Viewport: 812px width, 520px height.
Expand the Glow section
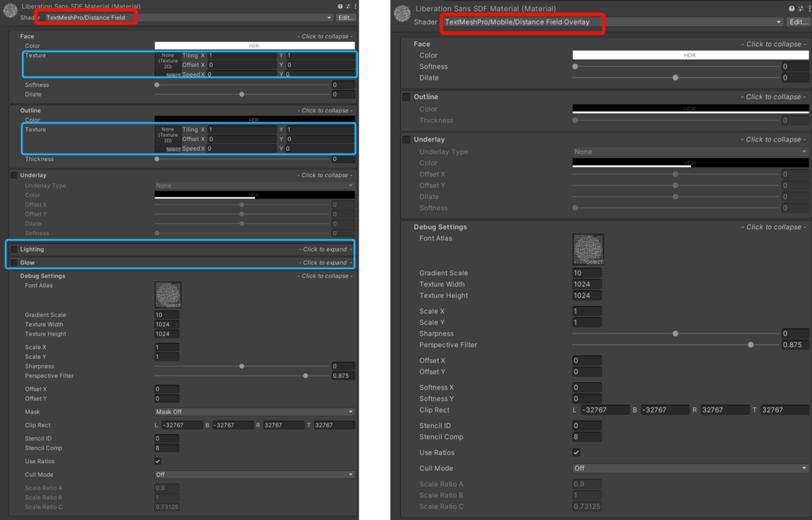325,262
